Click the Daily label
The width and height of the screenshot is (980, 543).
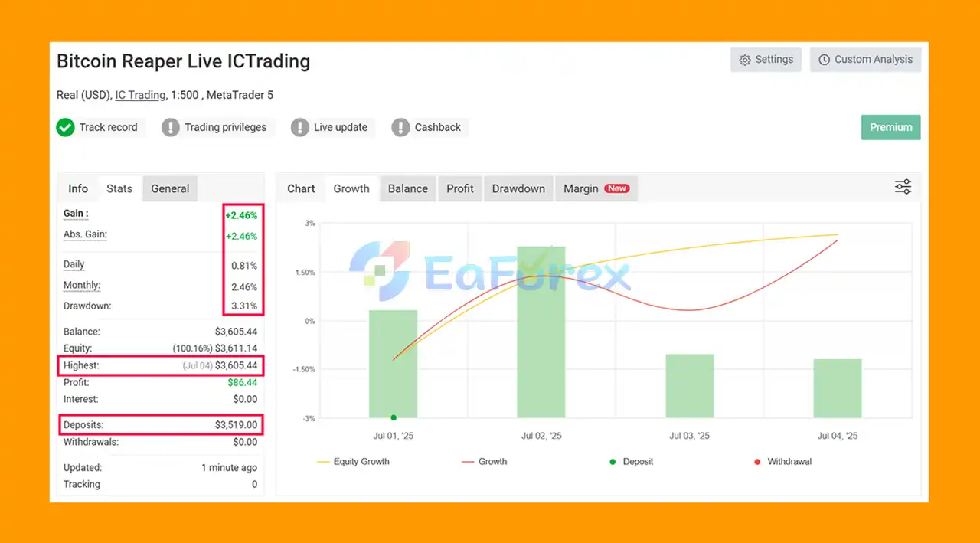[x=74, y=264]
